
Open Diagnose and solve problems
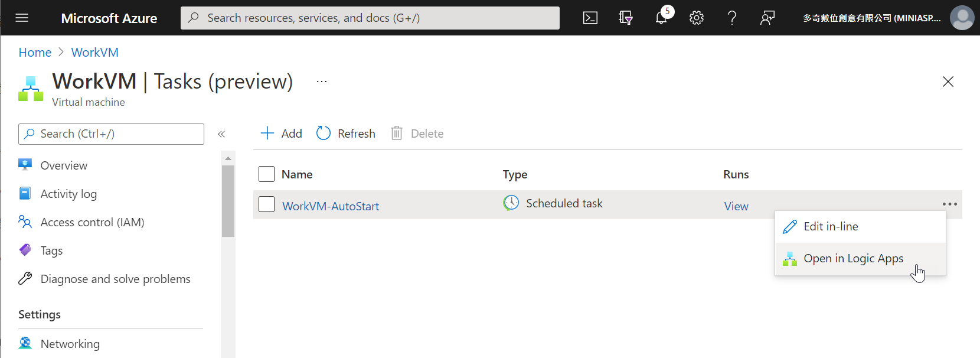coord(115,279)
